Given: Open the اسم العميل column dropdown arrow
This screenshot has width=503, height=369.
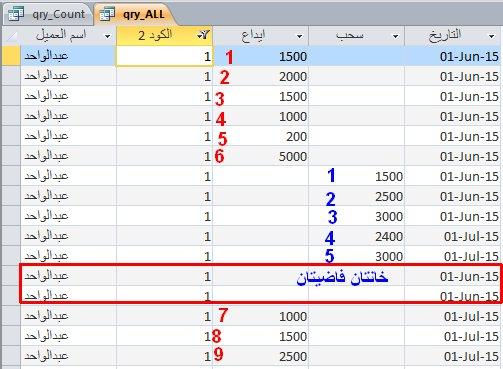Looking at the screenshot, I should pyautogui.click(x=108, y=36).
